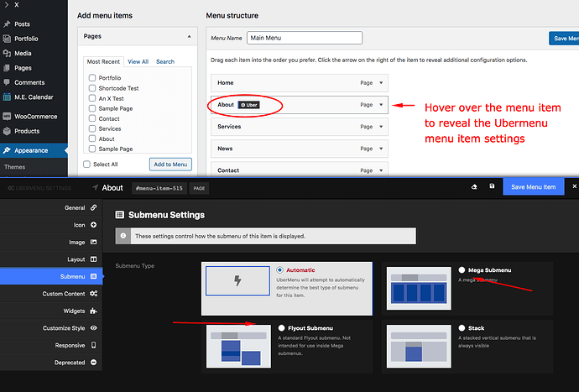
Task: Expand the News menu item arrow
Action: [381, 149]
